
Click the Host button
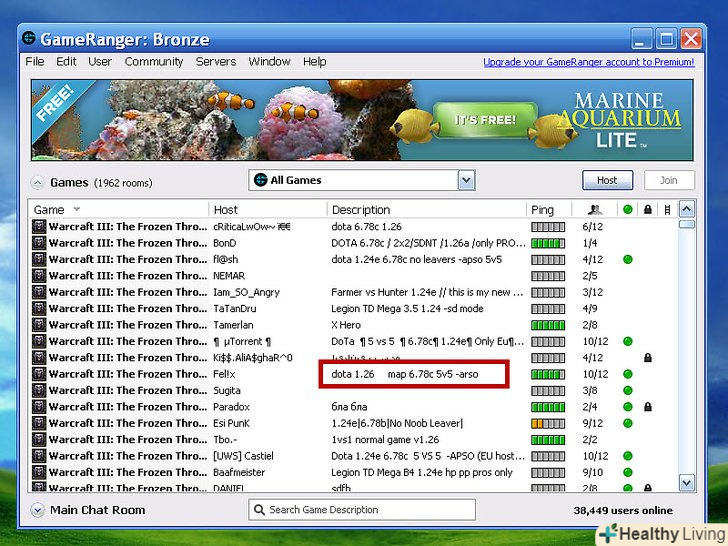click(x=607, y=180)
